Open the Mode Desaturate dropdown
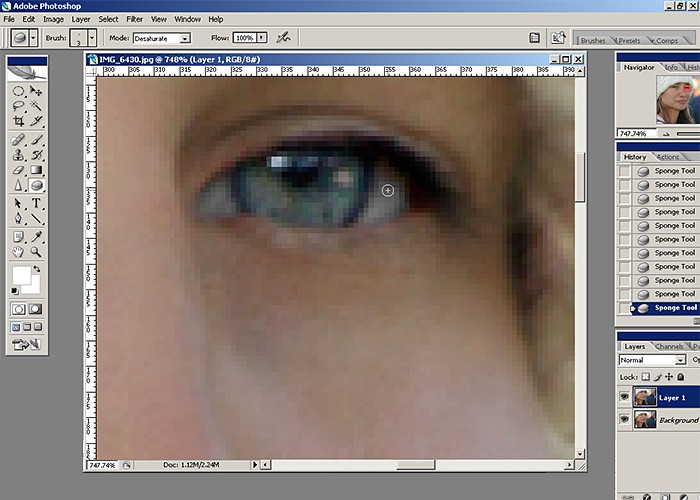This screenshot has height=500, width=700. tap(162, 38)
